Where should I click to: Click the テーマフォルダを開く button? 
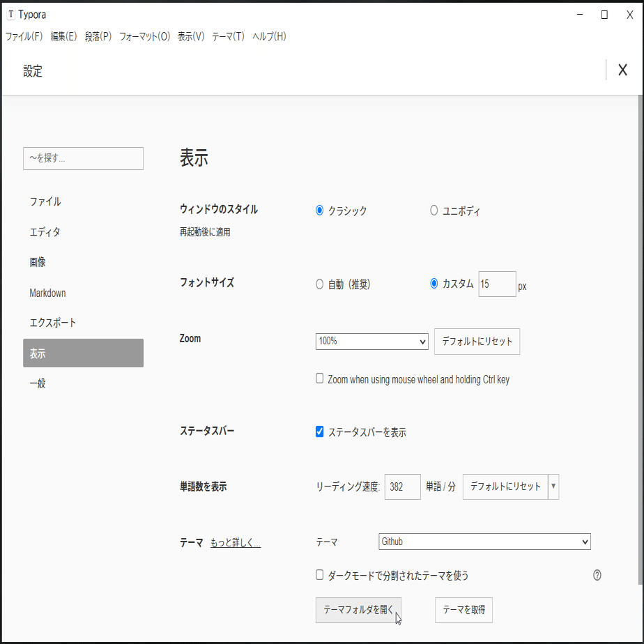point(358,610)
